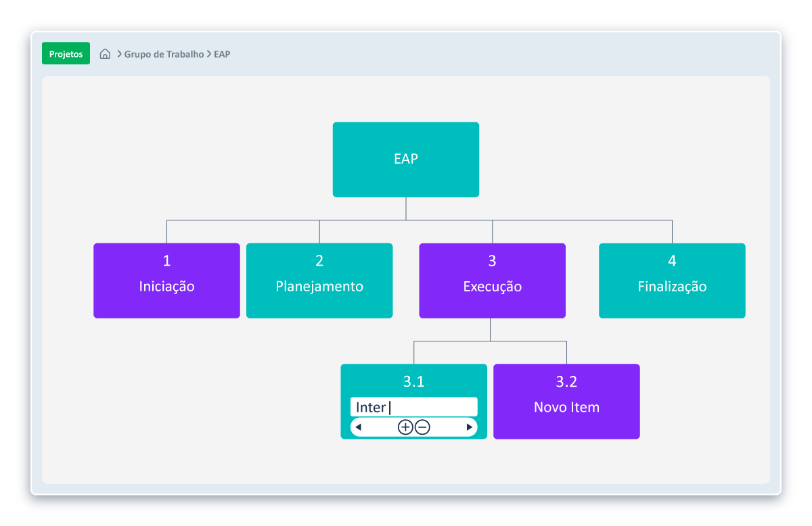The width and height of the screenshot is (812, 526).
Task: Go to home via house icon
Action: coord(105,54)
